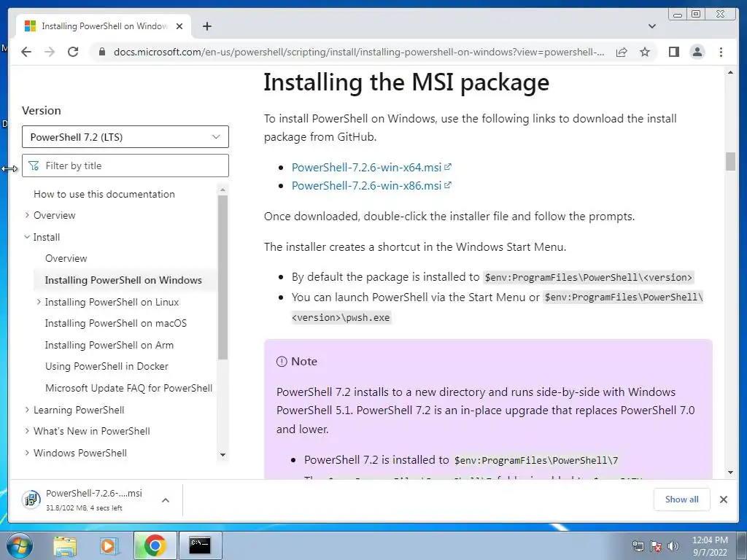Expand the Overview tree section
The width and height of the screenshot is (747, 560).
pos(27,215)
